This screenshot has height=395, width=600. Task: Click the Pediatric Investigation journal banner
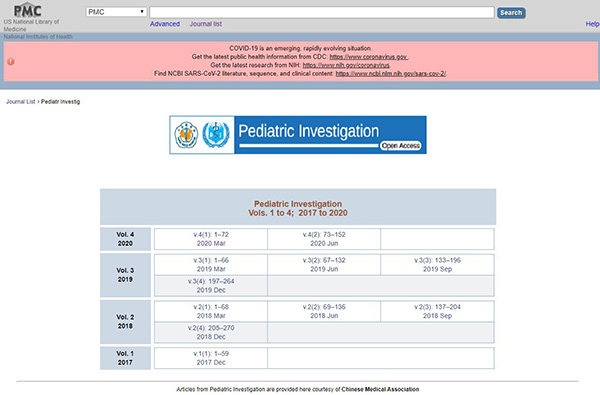[x=298, y=135]
